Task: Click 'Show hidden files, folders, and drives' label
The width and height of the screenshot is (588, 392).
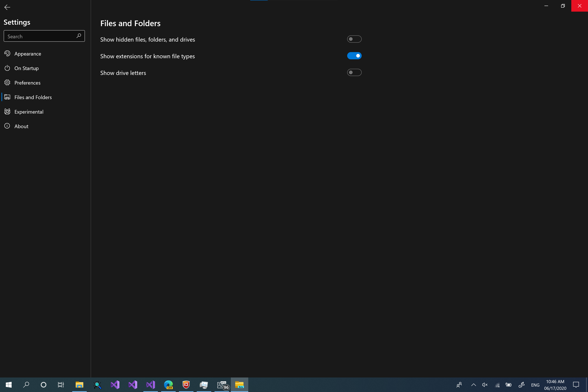Action: point(148,40)
